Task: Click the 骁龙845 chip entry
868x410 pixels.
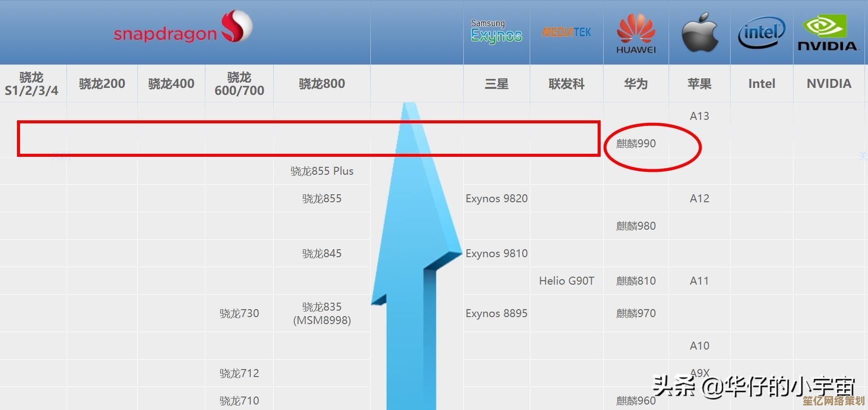Action: pyautogui.click(x=322, y=253)
